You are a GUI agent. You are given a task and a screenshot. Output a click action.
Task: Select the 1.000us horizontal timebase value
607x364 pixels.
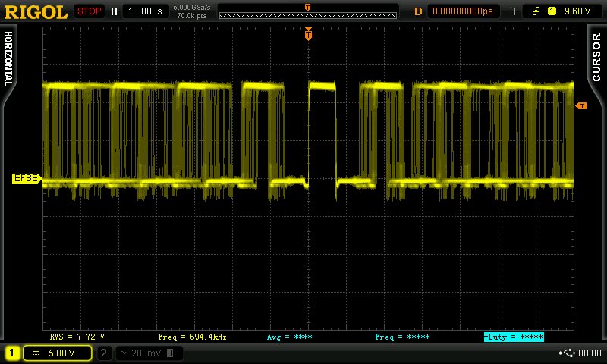coord(145,11)
